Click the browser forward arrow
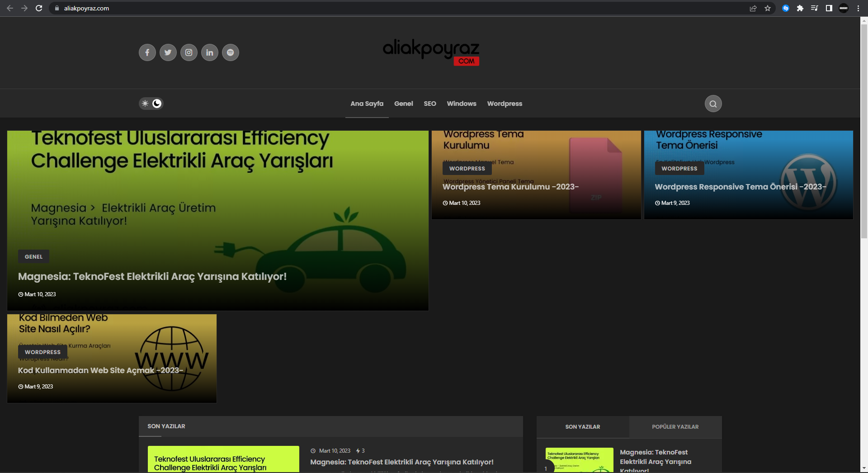Viewport: 868px width, 473px height. coord(24,8)
